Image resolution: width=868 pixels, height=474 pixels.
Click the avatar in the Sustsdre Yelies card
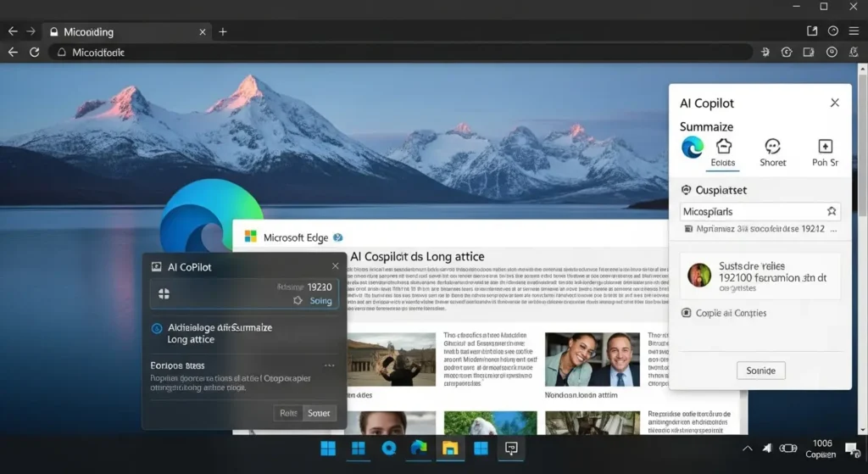(x=699, y=275)
